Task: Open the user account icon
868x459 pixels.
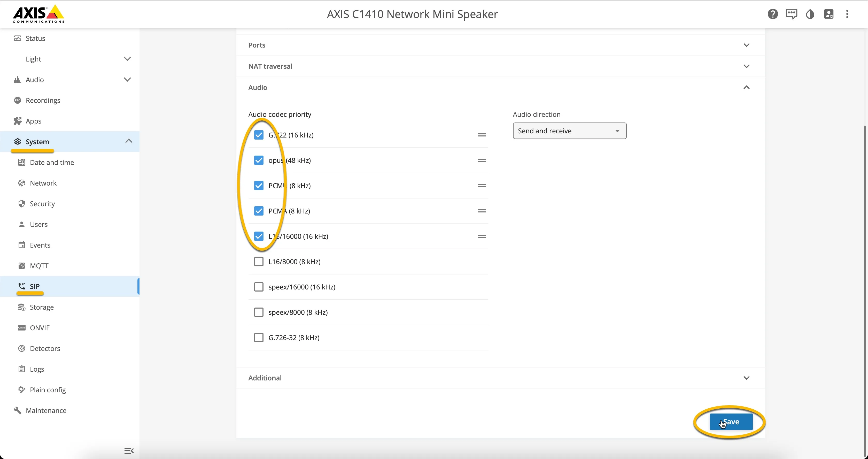Action: point(828,14)
